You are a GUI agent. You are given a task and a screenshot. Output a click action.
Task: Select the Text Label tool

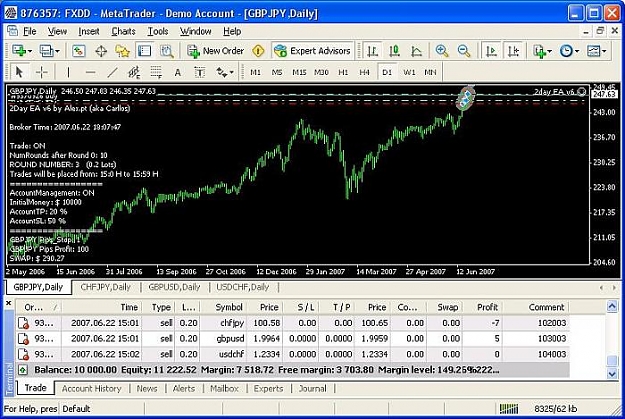(199, 72)
